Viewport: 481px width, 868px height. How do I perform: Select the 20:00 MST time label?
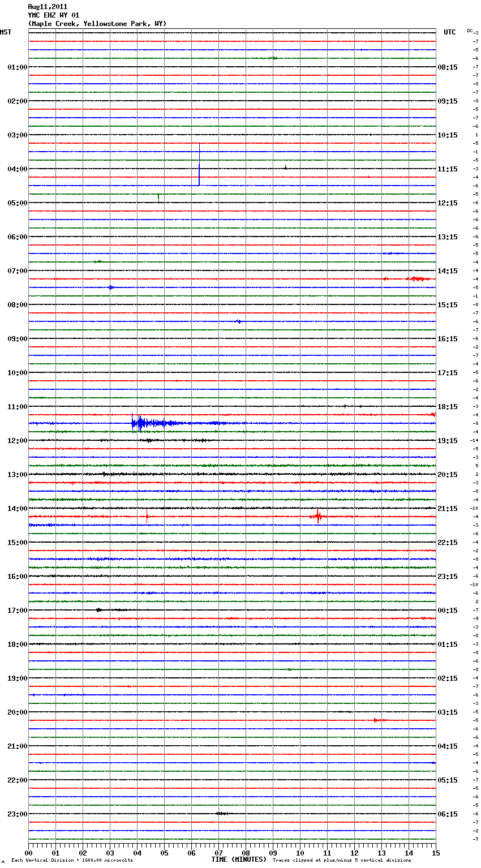[18, 712]
